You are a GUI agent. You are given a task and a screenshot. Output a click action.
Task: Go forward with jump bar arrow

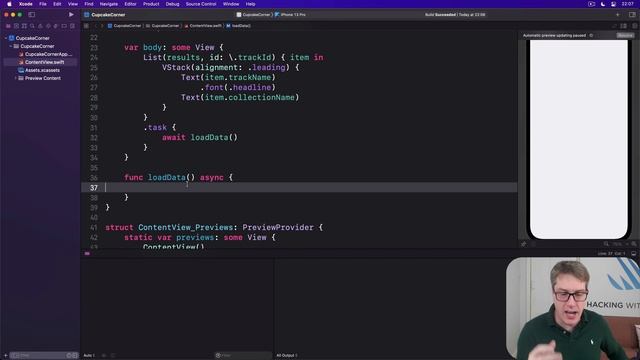click(x=102, y=26)
